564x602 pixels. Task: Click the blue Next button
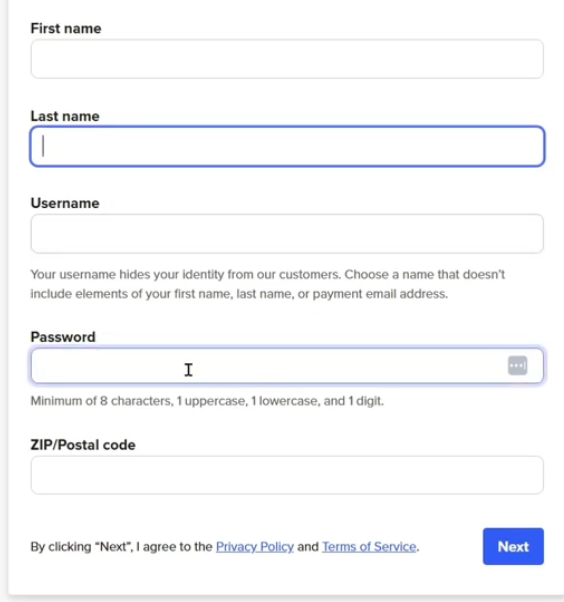coord(513,546)
